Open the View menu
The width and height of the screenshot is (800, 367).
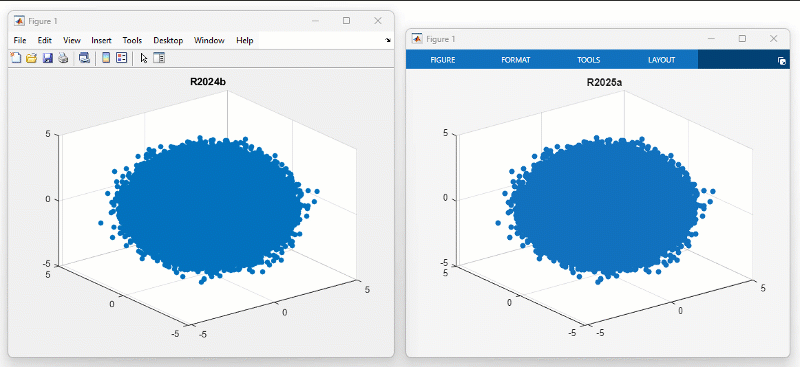click(x=72, y=40)
